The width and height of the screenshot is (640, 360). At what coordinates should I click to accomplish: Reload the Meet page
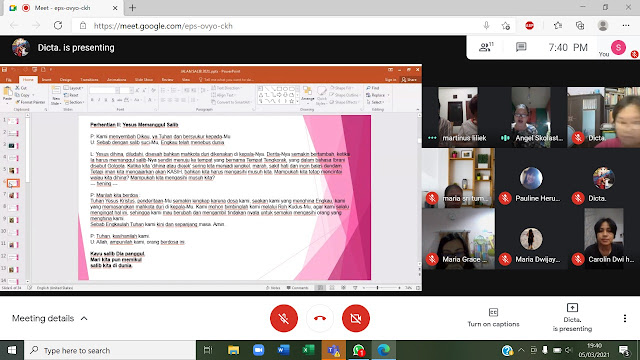58,26
